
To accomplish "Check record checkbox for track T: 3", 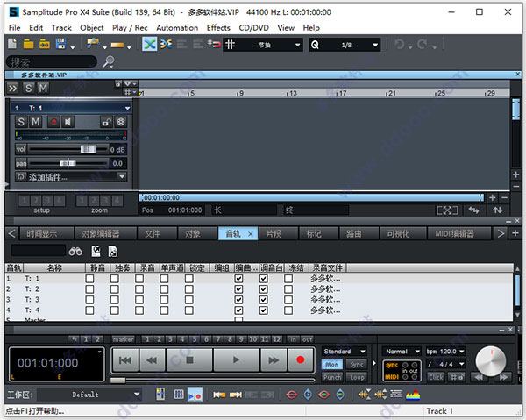I will point(139,299).
